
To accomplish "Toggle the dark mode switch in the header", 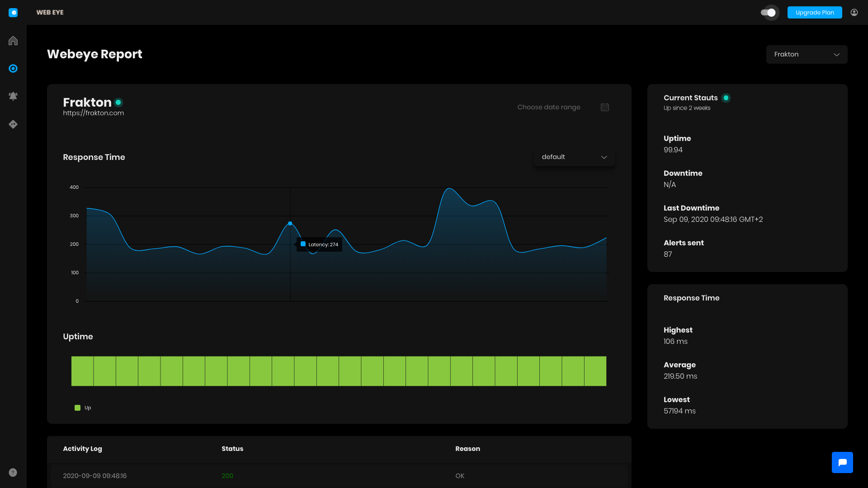I will [769, 13].
